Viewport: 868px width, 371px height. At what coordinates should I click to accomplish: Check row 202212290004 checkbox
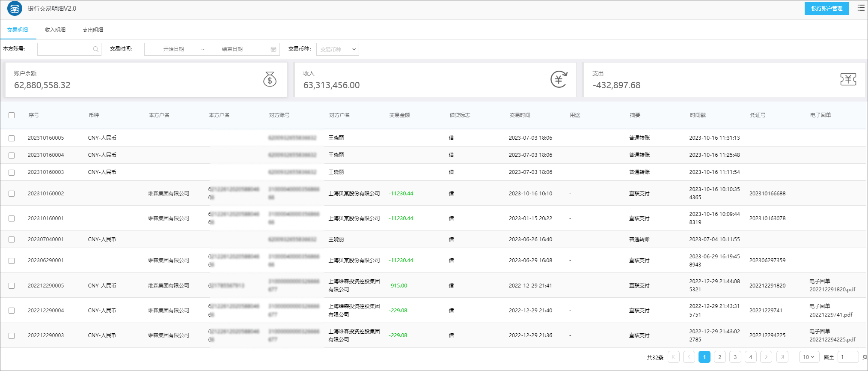coord(12,311)
